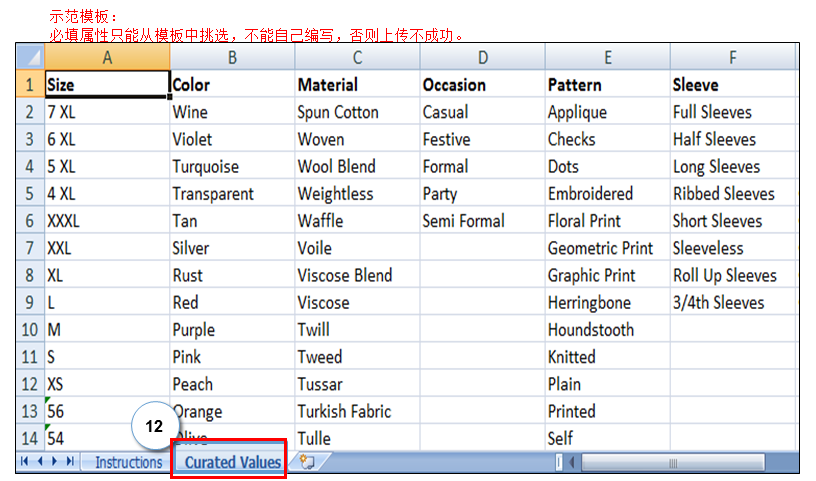This screenshot has width=816, height=481.
Task: Switch to Curated Values sheet tab
Action: 233,462
